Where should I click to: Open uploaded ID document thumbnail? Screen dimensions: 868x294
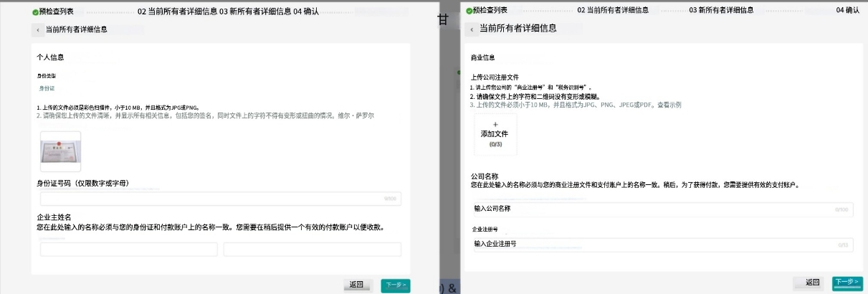point(61,151)
